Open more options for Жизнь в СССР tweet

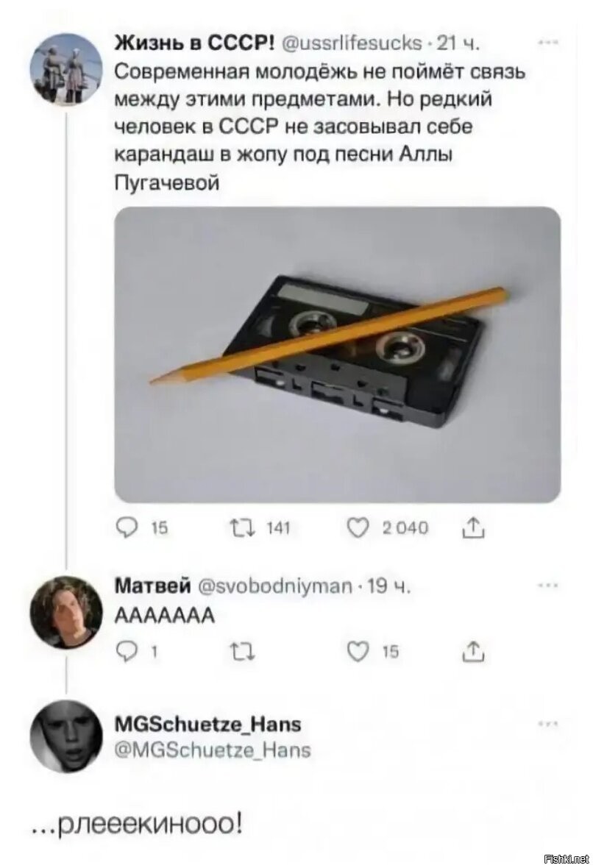coord(547,42)
